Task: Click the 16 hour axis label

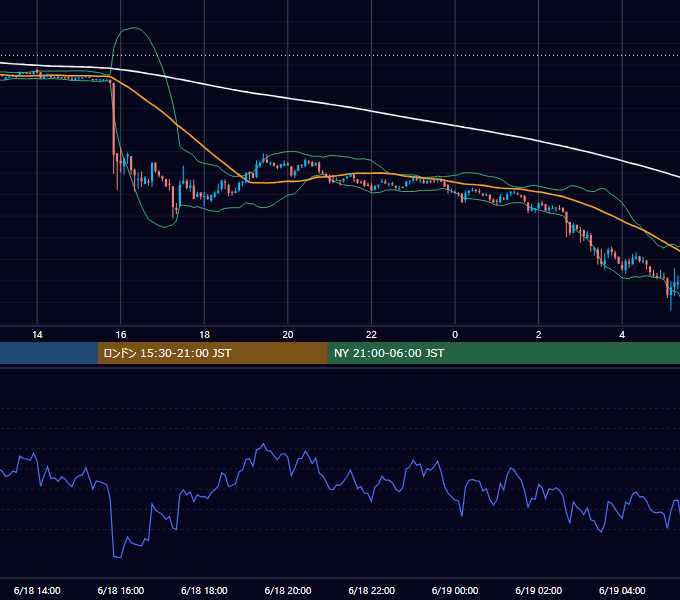Action: (121, 335)
